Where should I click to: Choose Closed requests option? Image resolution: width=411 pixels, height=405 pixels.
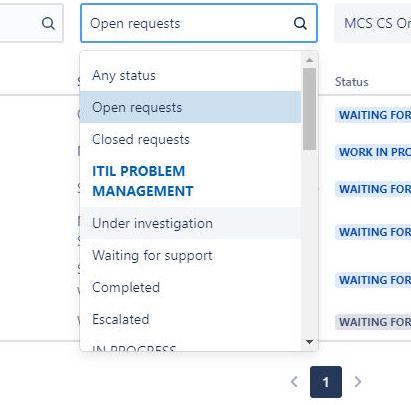point(190,139)
